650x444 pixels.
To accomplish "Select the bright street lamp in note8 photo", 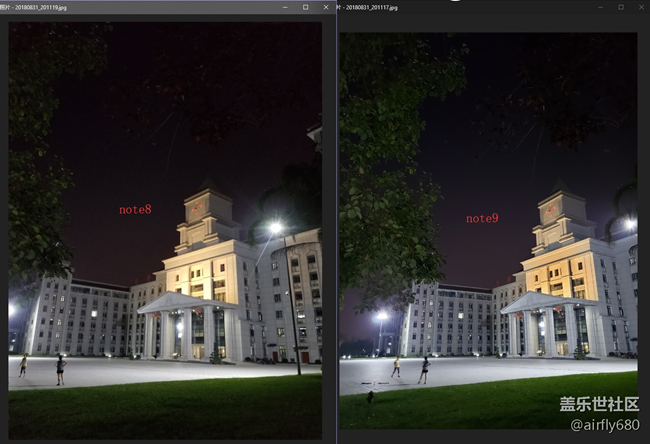I will 275,228.
